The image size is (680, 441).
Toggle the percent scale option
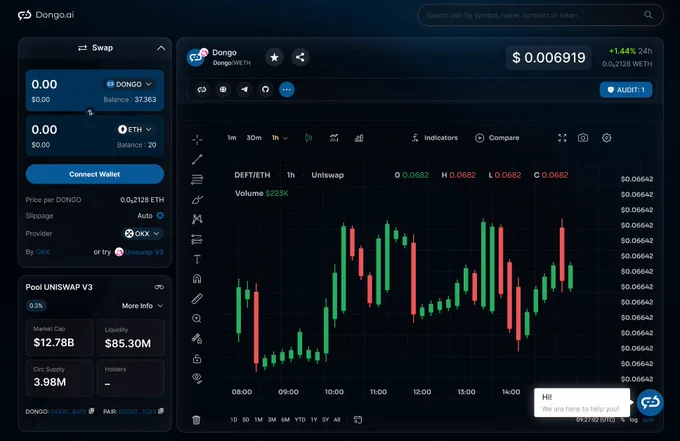pyautogui.click(x=623, y=420)
